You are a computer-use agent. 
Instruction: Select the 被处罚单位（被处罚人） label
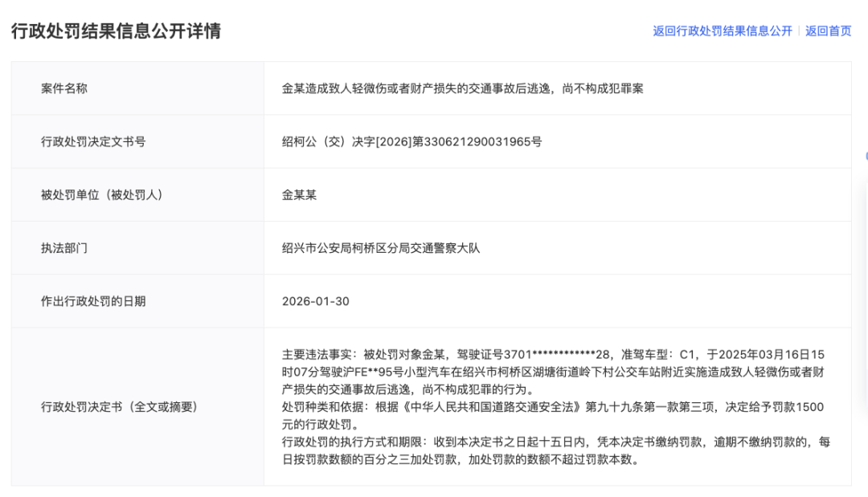click(x=102, y=194)
